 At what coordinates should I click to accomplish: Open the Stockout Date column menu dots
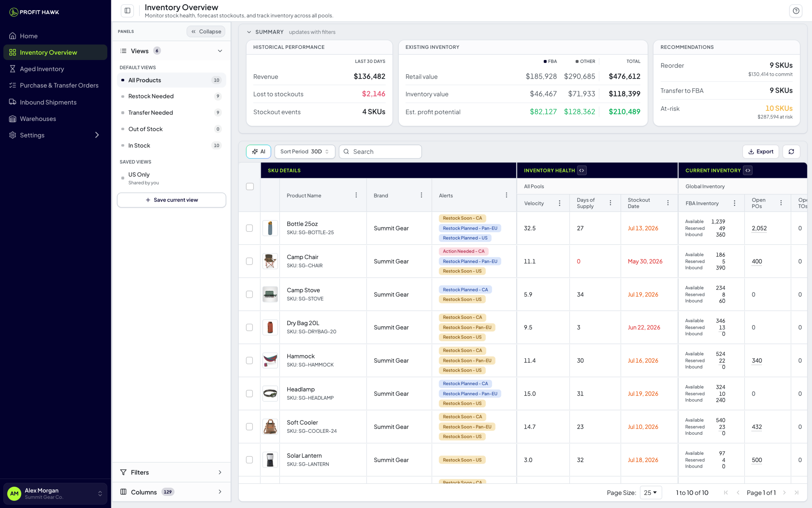tap(668, 203)
